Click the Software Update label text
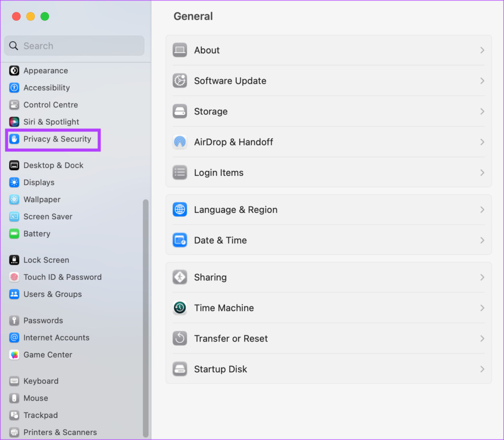The width and height of the screenshot is (504, 440). click(230, 81)
